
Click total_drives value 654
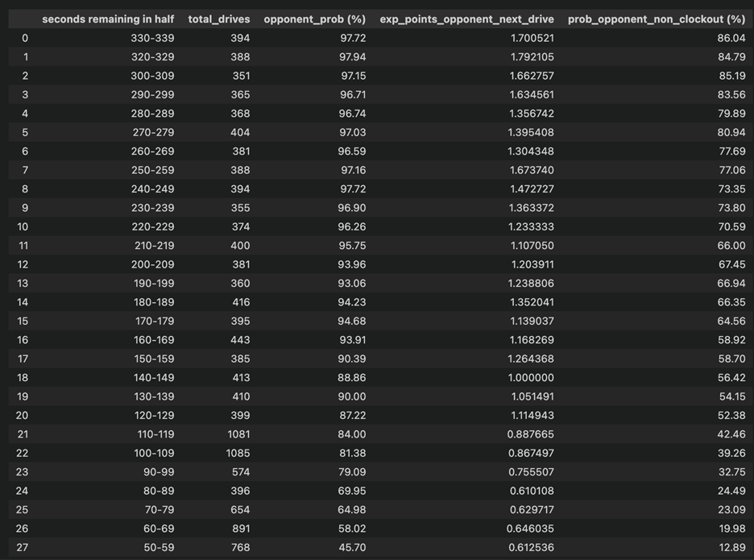[x=240, y=509]
